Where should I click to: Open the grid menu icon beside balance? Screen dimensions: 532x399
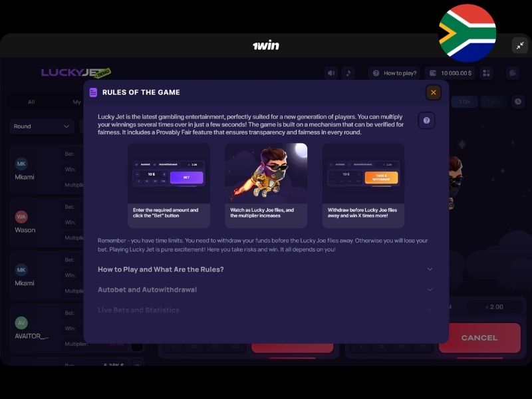click(486, 73)
